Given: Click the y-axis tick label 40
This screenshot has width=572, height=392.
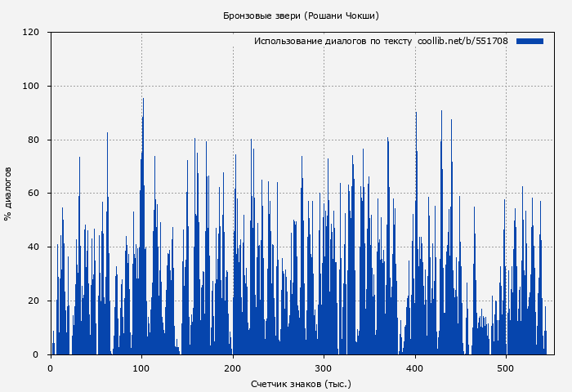Looking at the screenshot, I should tap(34, 247).
